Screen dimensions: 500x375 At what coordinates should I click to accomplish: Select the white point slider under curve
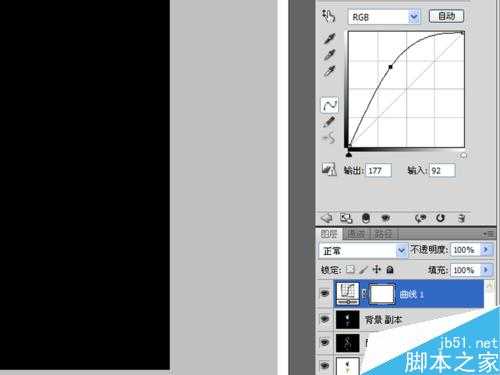click(463, 155)
